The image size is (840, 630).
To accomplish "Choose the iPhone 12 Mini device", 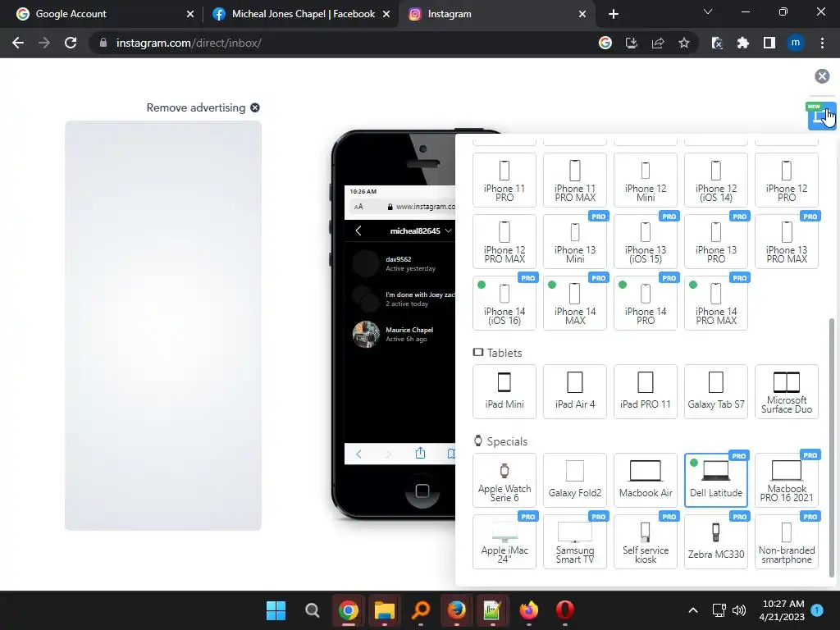I will [646, 180].
